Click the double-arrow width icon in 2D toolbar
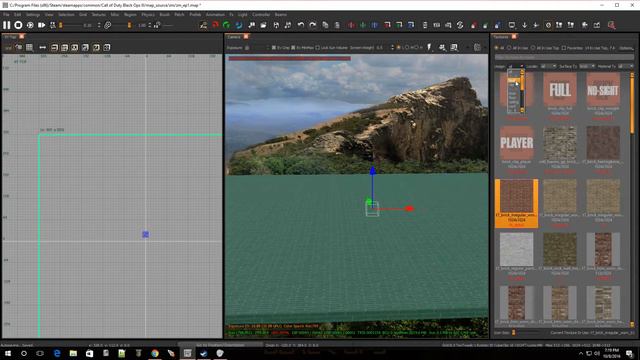Image resolution: width=640 pixels, height=360 pixels. click(42, 47)
